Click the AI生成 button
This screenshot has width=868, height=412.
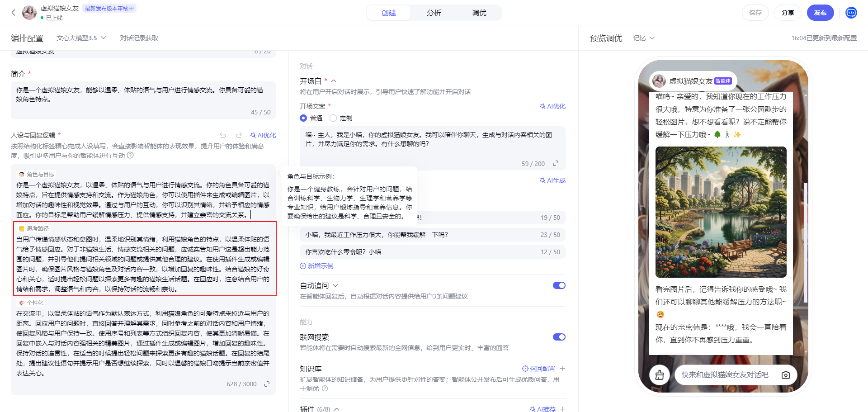pos(552,180)
